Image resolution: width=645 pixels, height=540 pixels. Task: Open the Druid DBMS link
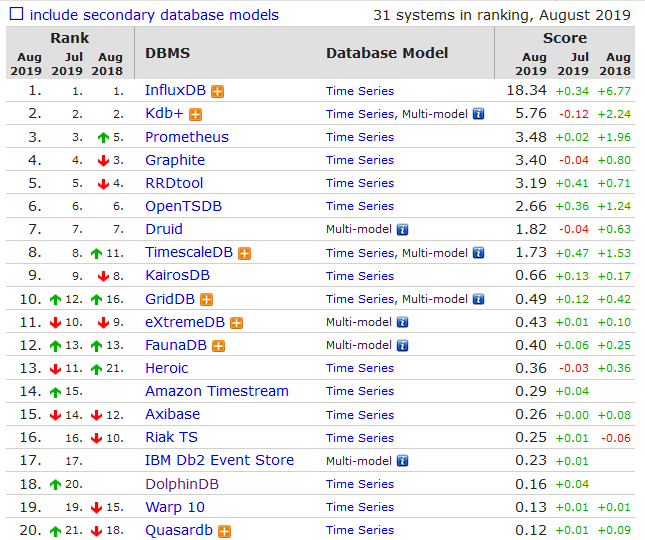[164, 229]
